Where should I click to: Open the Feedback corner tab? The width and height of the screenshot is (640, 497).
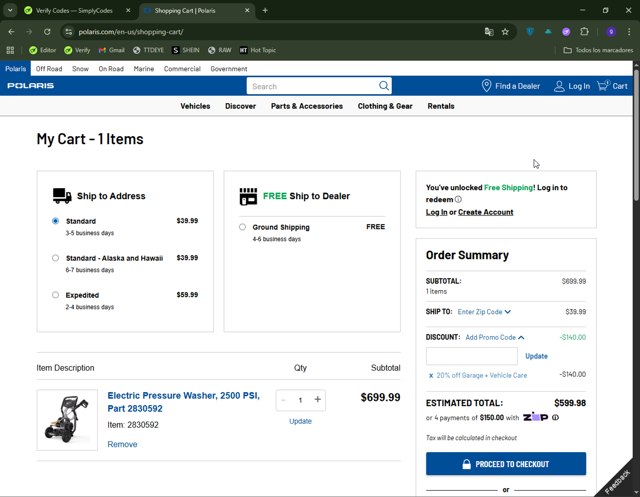pyautogui.click(x=618, y=480)
